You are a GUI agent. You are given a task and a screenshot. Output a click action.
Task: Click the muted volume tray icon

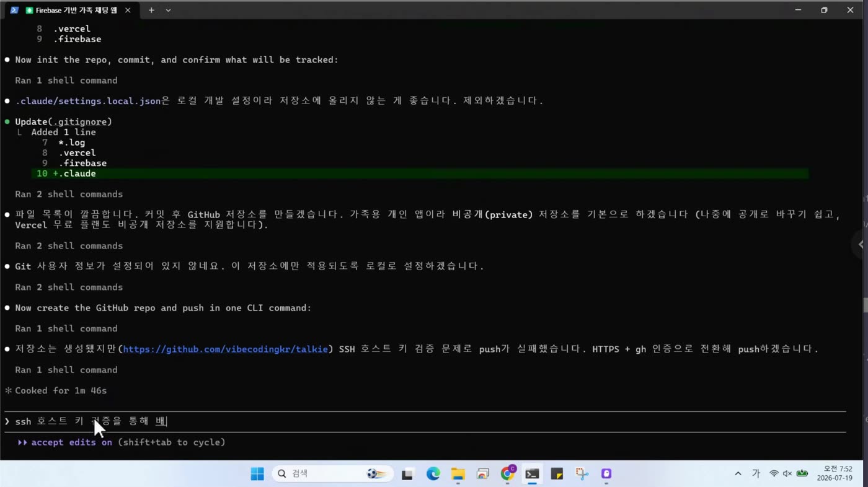pyautogui.click(x=787, y=474)
